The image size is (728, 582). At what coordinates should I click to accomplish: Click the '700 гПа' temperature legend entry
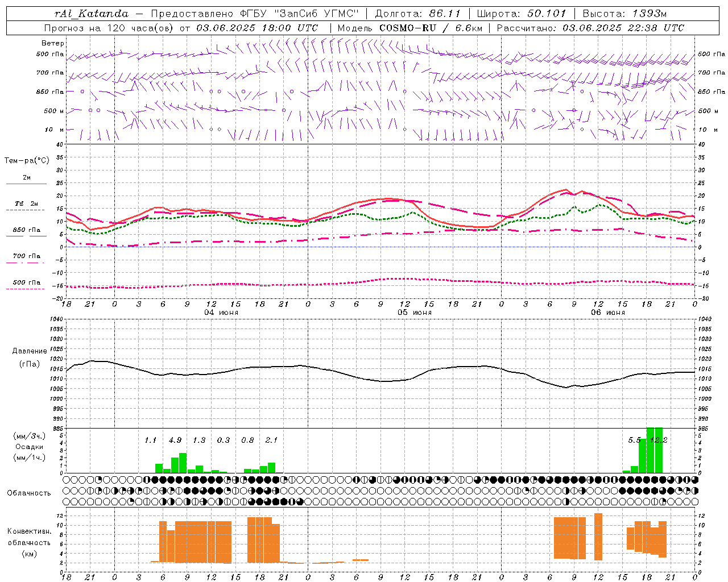(26, 256)
